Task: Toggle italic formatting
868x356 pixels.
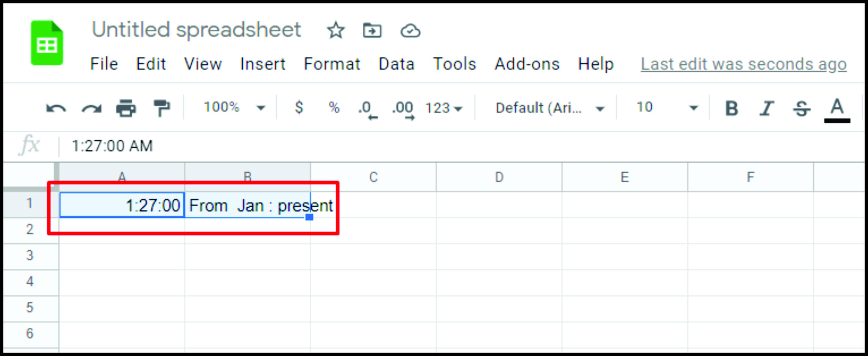Action: pos(766,108)
